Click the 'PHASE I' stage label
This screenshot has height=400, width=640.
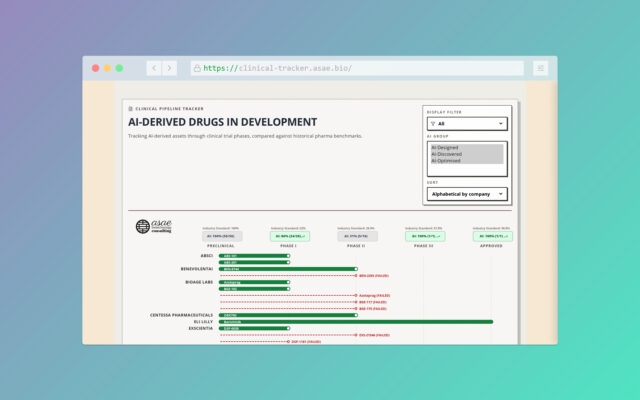pyautogui.click(x=288, y=246)
